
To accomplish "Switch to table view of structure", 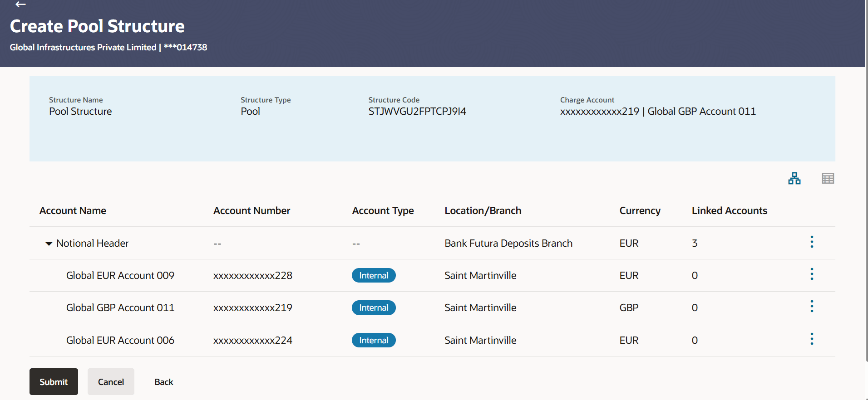I will (828, 178).
